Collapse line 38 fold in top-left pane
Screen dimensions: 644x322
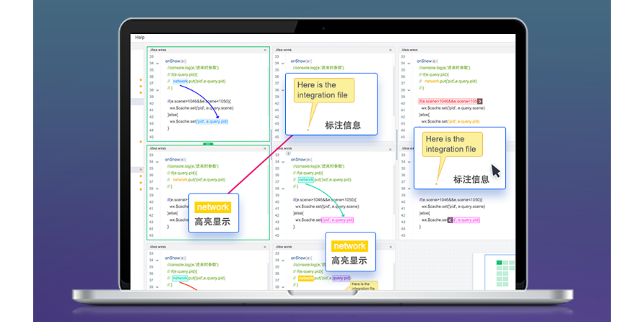point(157,90)
